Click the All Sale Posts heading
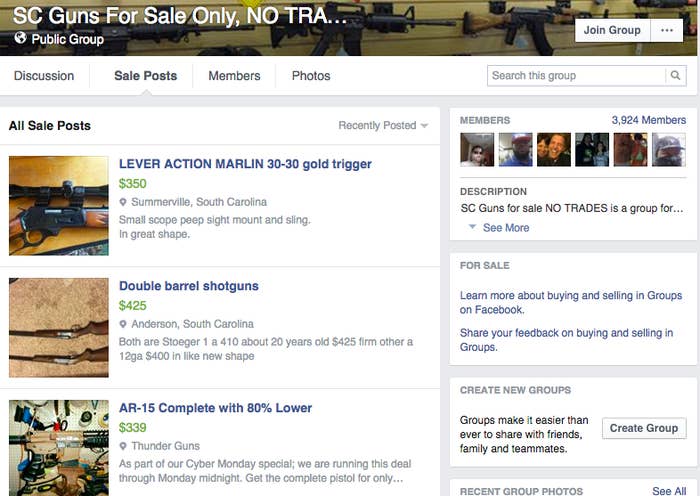 [x=50, y=126]
